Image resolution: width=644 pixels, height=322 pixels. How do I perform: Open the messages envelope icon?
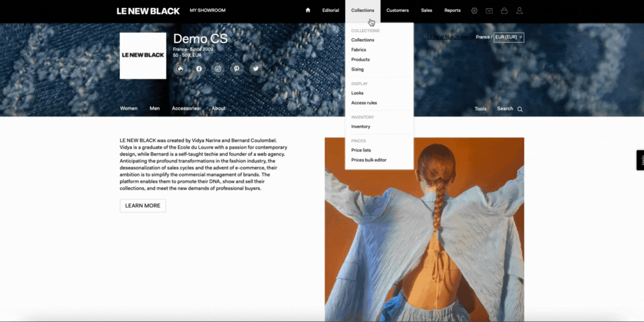click(x=489, y=11)
